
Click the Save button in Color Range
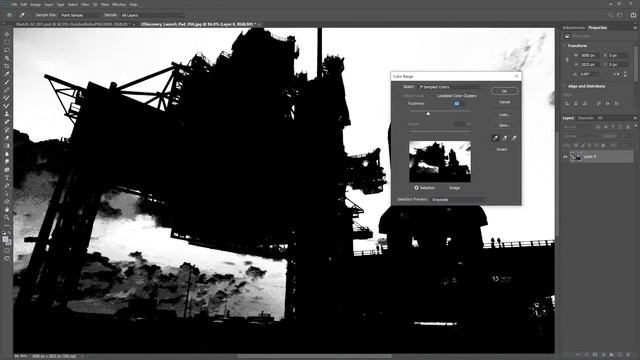coord(504,125)
